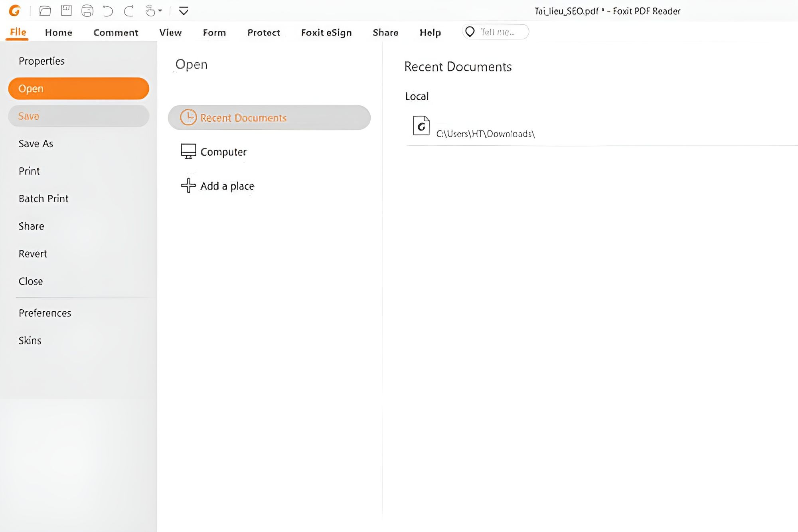Screen dimensions: 798x532
Task: Select the Help tab
Action: click(430, 32)
